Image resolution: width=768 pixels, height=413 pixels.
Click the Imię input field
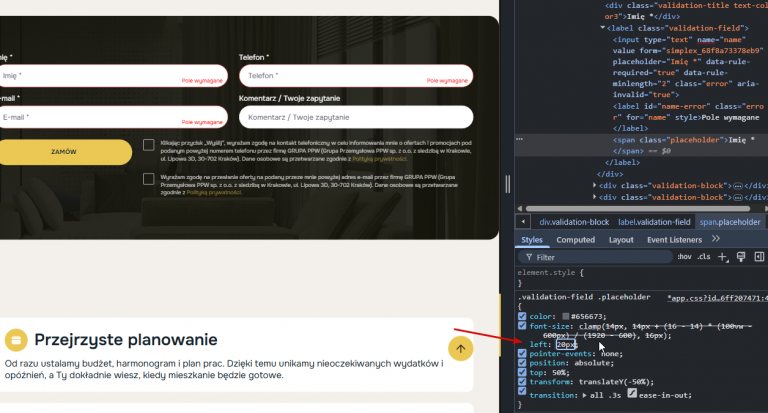pyautogui.click(x=113, y=75)
